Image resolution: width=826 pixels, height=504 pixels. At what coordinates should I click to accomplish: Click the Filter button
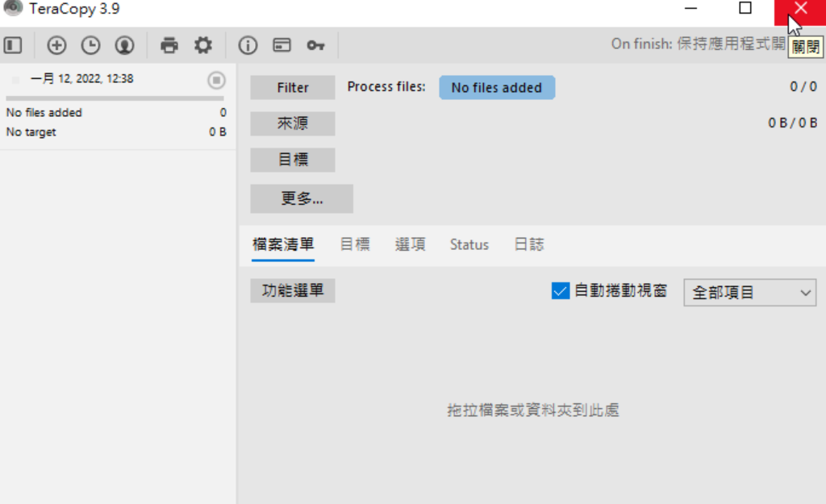(292, 87)
